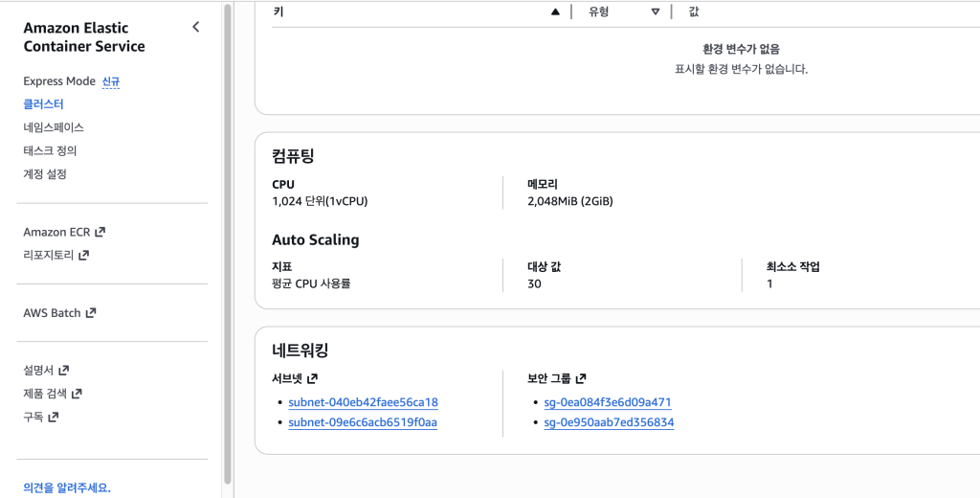Sort the 키 column with ascending arrow

coord(555,11)
